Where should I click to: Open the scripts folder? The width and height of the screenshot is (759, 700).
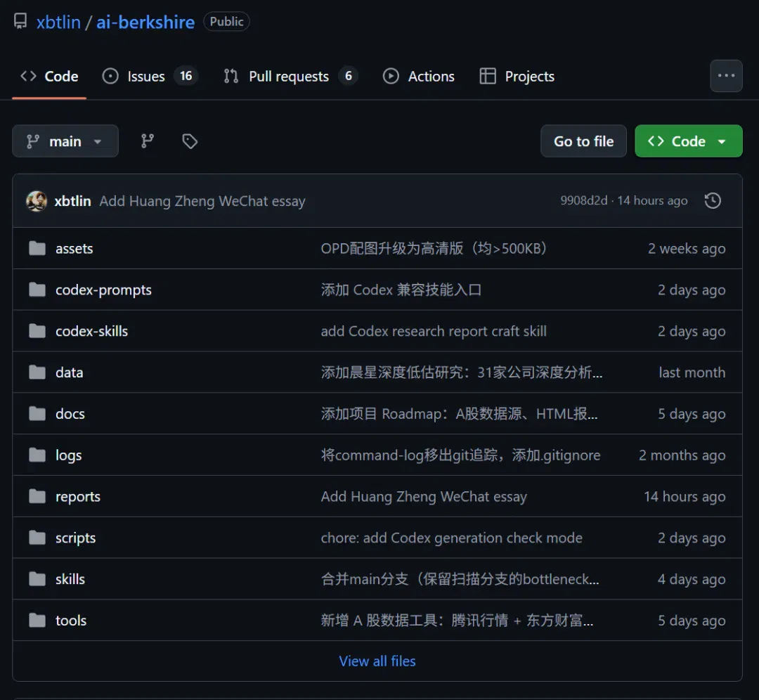coord(75,538)
